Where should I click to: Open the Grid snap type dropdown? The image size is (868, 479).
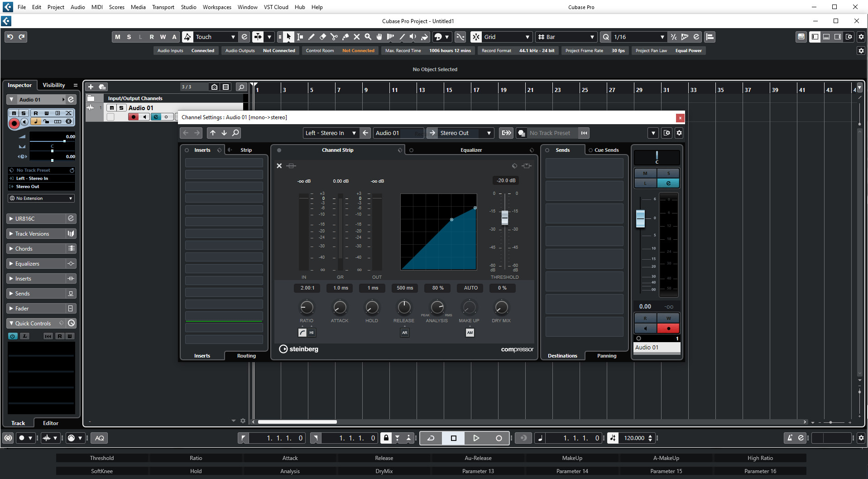(x=507, y=37)
